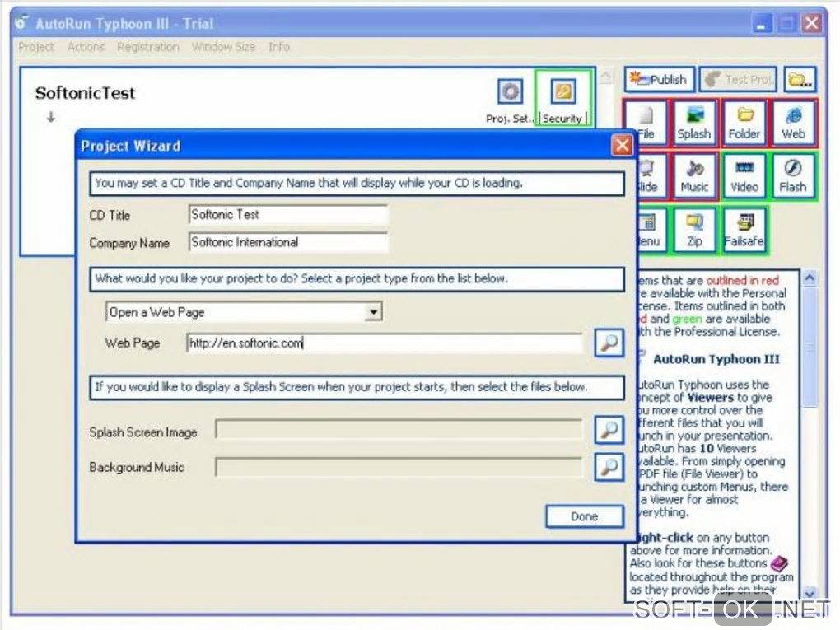
Task: Click the AutoRun Typhoon title bar icon
Action: [22, 23]
